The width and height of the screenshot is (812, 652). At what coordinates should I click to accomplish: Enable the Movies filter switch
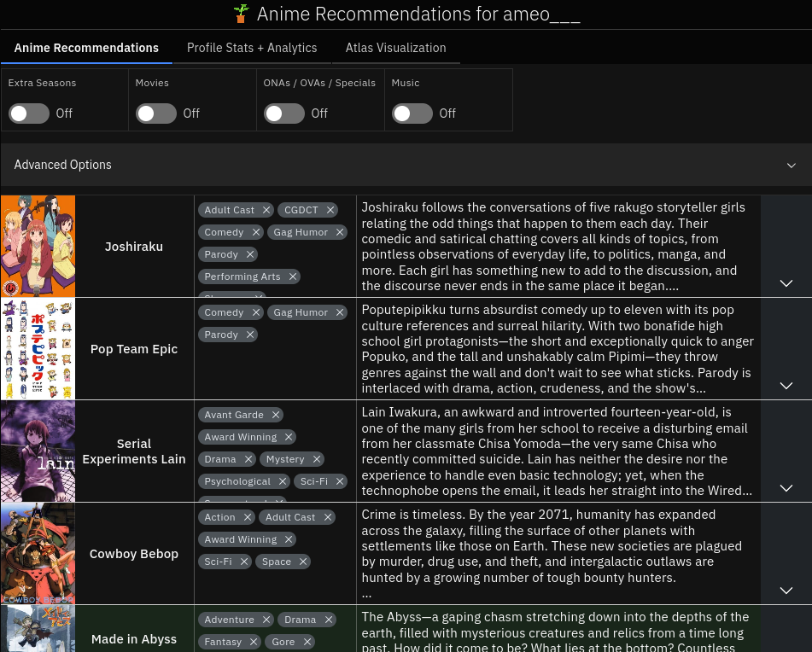(x=156, y=114)
